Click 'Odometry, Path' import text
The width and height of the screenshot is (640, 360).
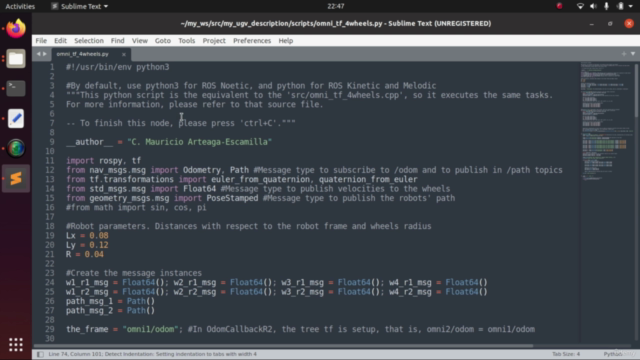pyautogui.click(x=216, y=170)
